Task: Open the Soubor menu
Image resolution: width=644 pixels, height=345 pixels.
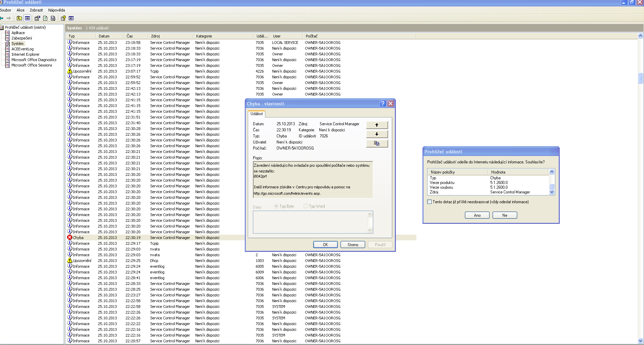Action: [6, 10]
